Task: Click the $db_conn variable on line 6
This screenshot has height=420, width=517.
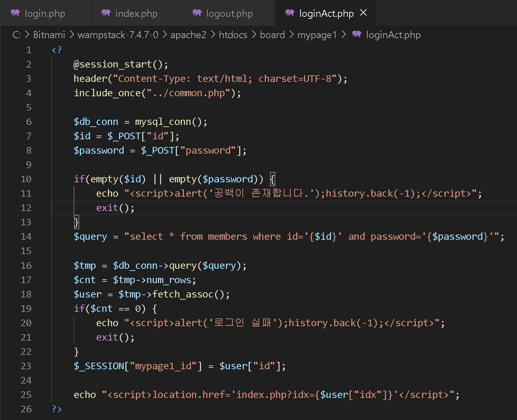Action: [96, 122]
